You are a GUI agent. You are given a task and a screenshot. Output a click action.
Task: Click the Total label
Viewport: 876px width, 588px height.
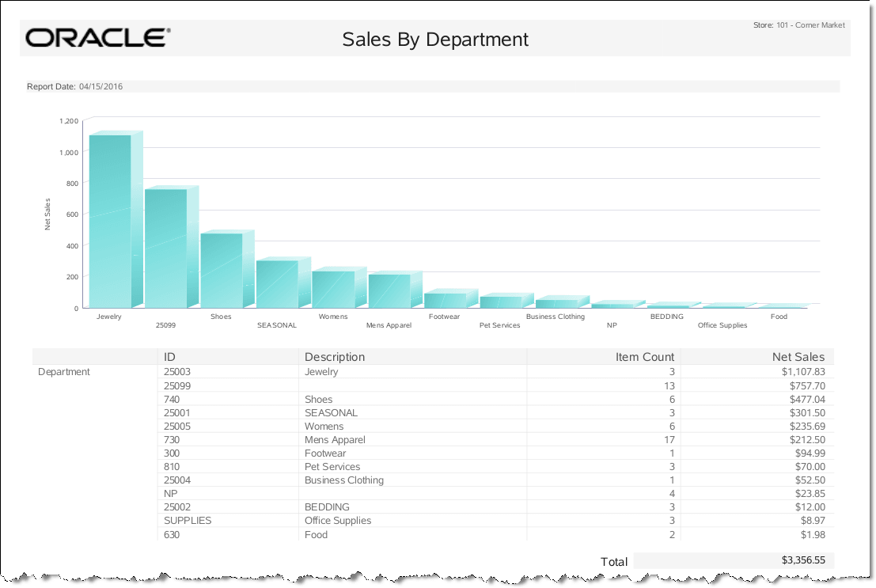614,562
